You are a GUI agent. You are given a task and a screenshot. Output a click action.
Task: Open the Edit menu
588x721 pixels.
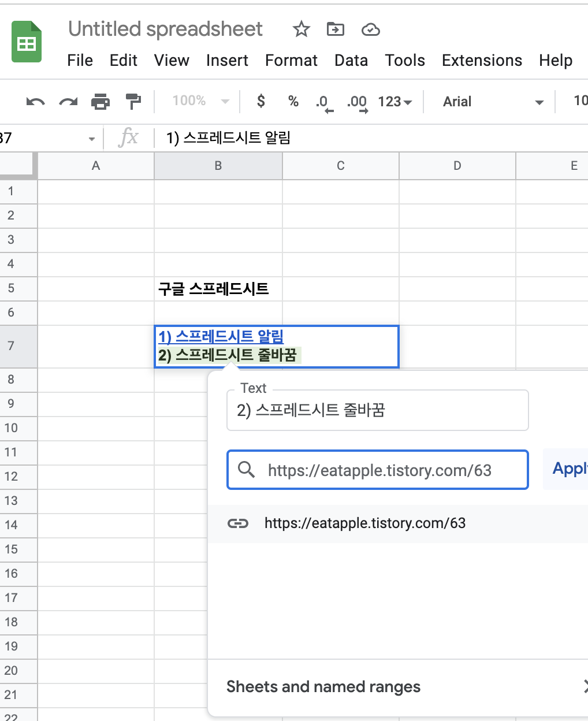[x=124, y=61]
